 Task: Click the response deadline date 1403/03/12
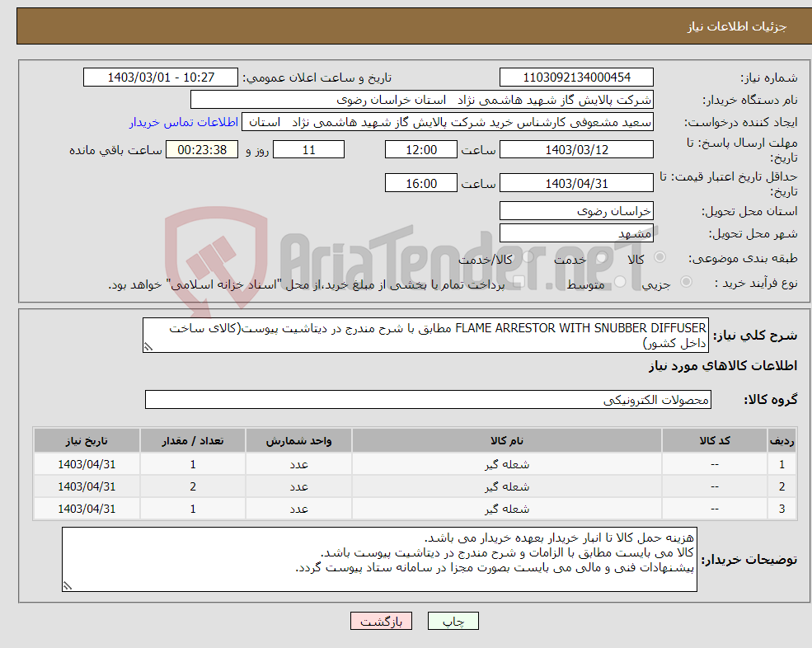pyautogui.click(x=576, y=150)
